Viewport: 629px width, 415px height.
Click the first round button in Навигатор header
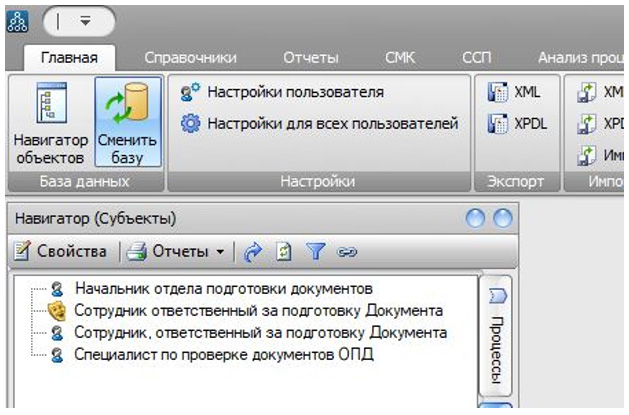[476, 218]
